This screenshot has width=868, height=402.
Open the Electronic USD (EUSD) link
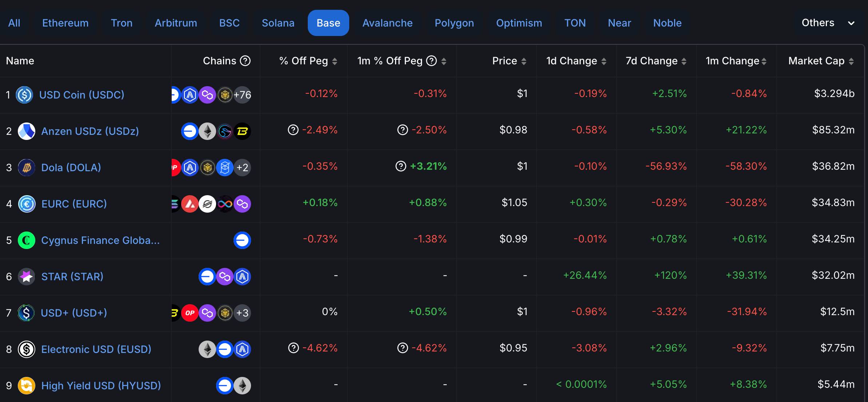point(96,349)
